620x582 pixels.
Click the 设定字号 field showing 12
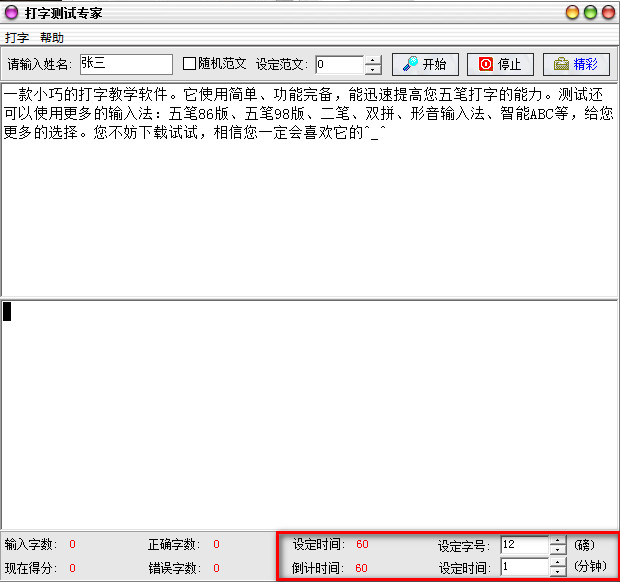coord(525,545)
